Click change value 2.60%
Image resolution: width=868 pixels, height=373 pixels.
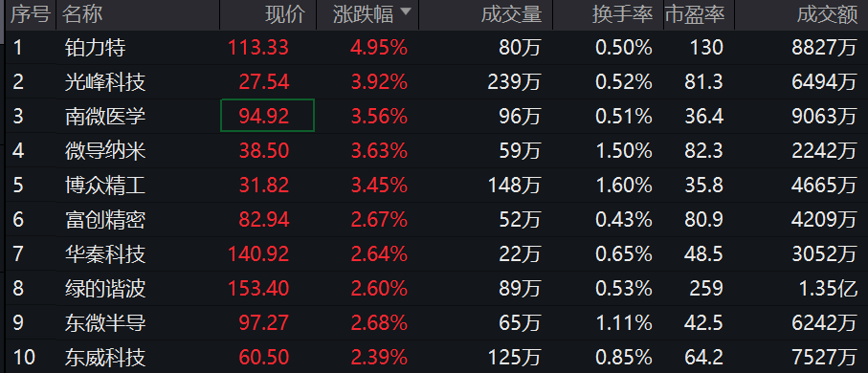pyautogui.click(x=379, y=288)
